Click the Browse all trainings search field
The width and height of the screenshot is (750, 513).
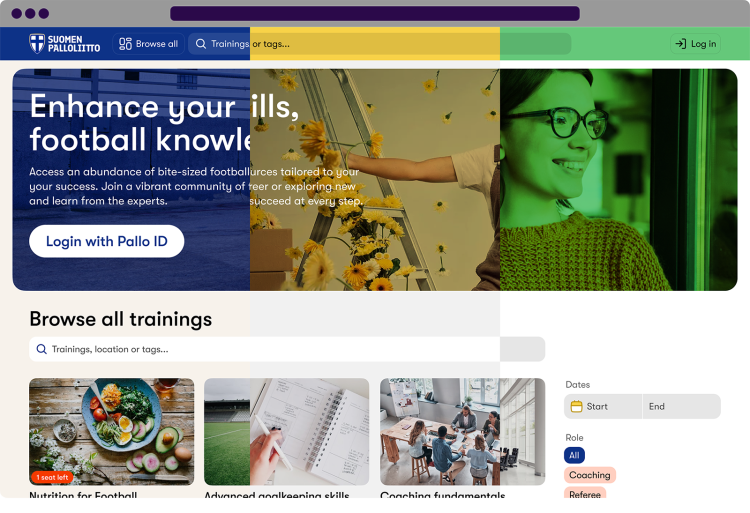coord(287,349)
